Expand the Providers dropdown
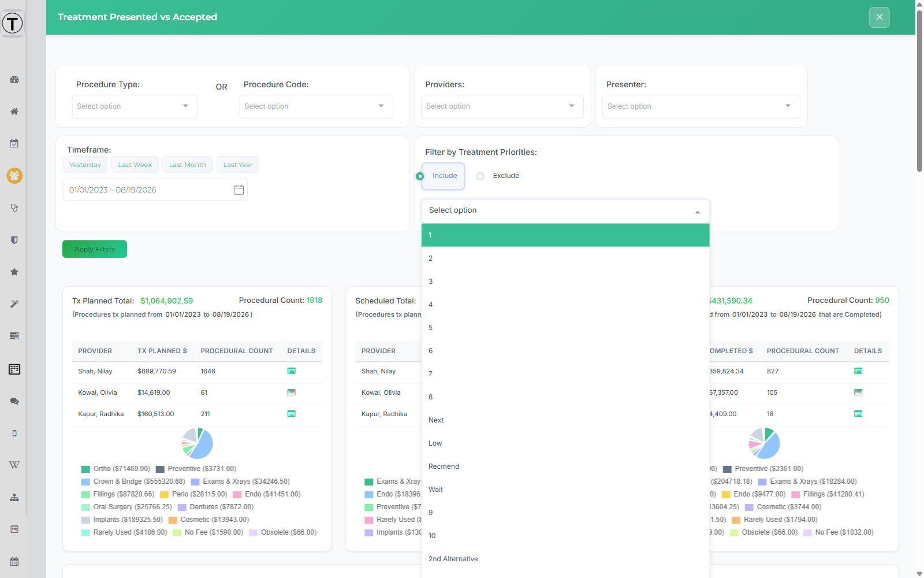This screenshot has width=924, height=578. point(502,107)
